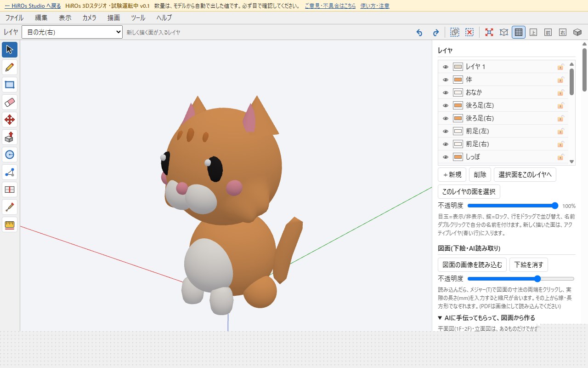The width and height of the screenshot is (588, 368).
Task: Hide the しっぽ layer using its eye
Action: [445, 157]
